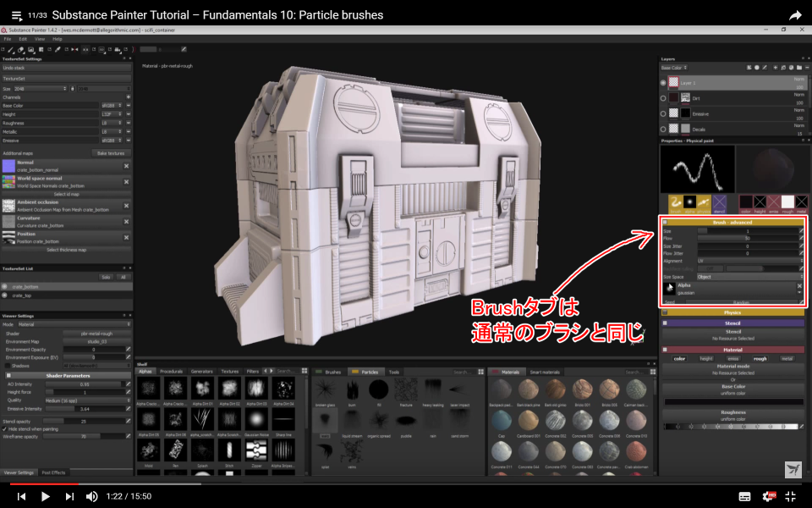Toggle Hide stencil when painting checkbox
The height and width of the screenshot is (508, 812).
[5, 429]
